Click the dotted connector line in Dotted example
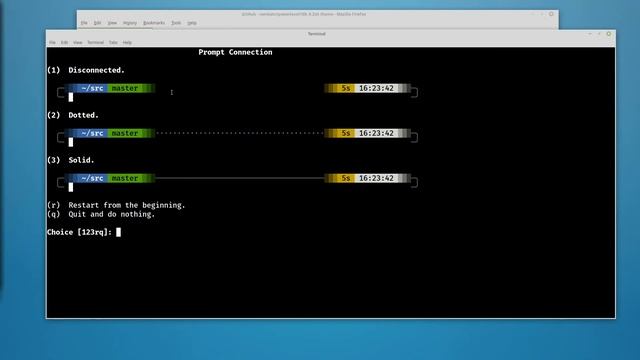This screenshot has width=640, height=360. 240,133
